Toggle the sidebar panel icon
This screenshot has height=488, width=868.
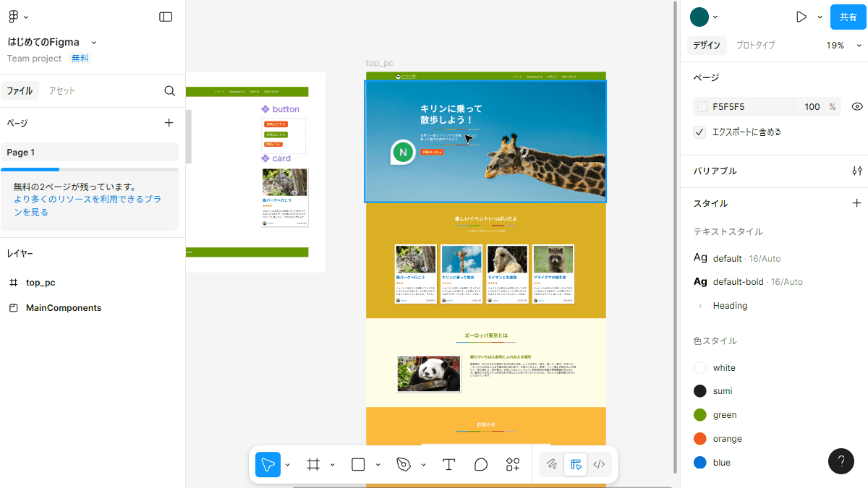(x=166, y=17)
